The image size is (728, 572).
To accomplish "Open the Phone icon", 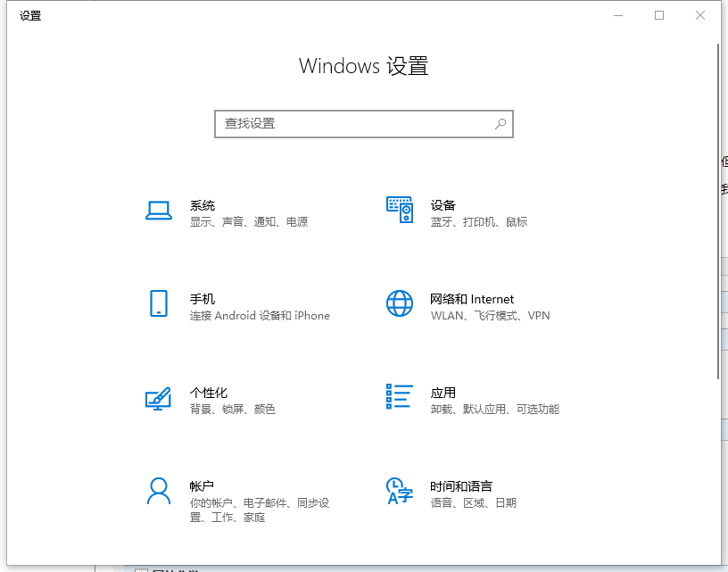I will point(159,303).
